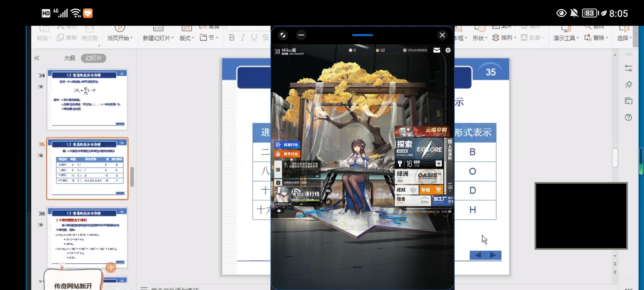The width and height of the screenshot is (644, 290).
Task: Enter the 宿舍 dorm
Action: coord(413,200)
